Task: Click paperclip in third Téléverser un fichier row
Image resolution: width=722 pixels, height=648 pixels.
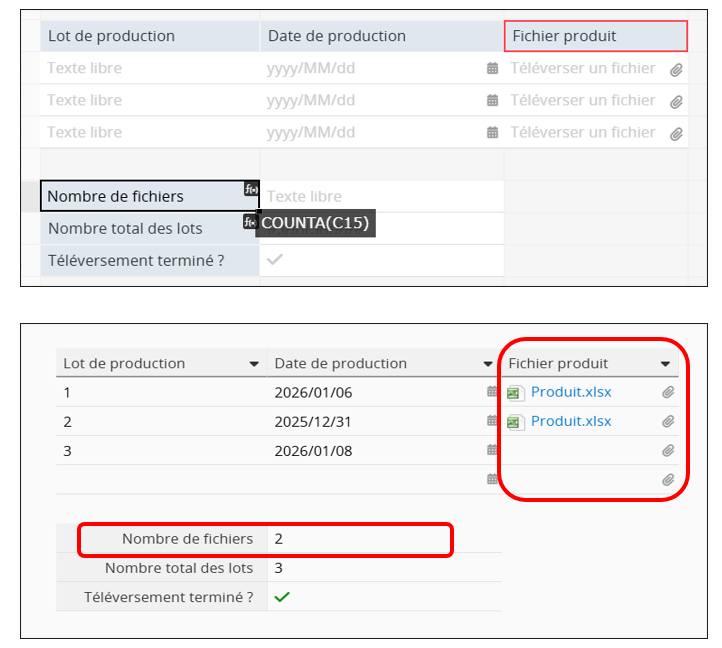Action: [676, 134]
